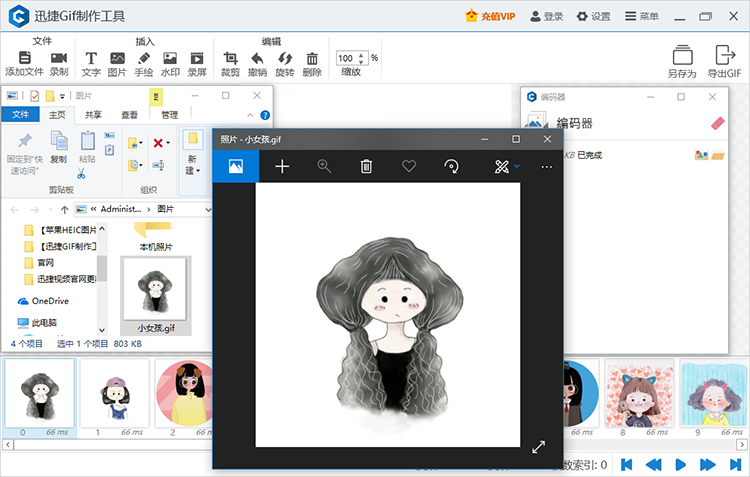Open Explorer help question mark icon

click(x=265, y=115)
